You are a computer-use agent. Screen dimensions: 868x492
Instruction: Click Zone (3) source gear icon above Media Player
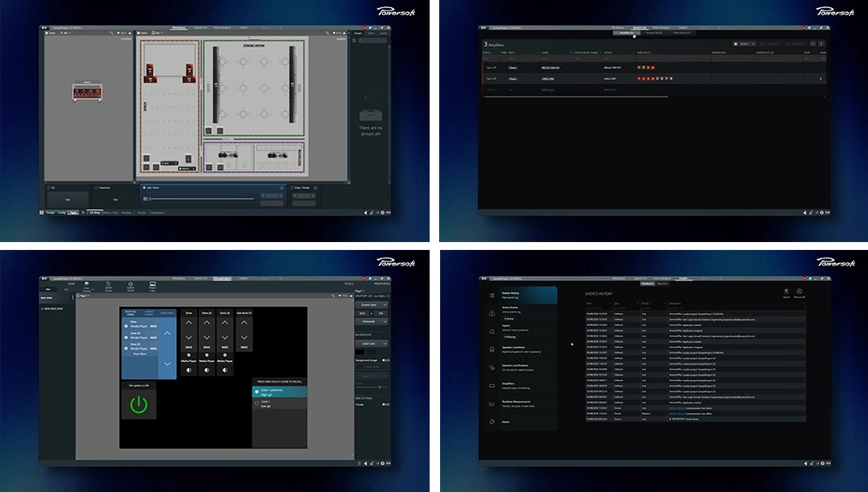(x=225, y=355)
